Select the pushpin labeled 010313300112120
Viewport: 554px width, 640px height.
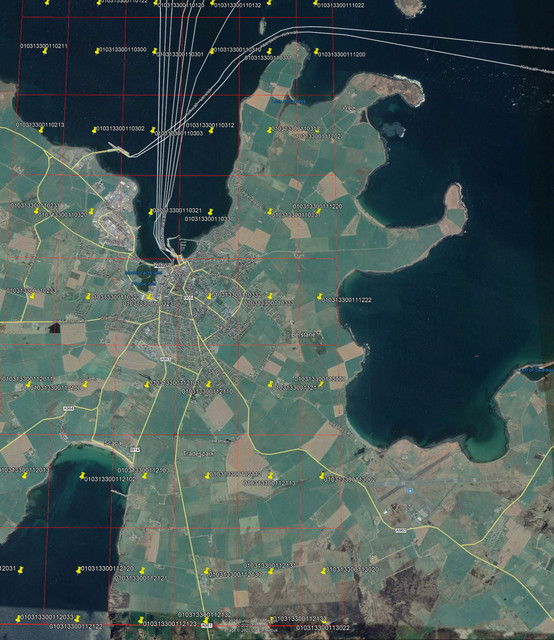[79, 570]
